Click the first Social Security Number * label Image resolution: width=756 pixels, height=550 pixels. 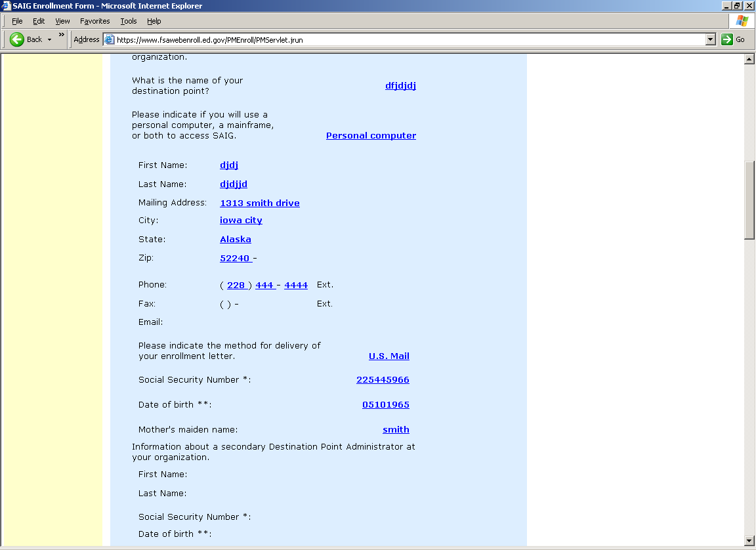(x=195, y=380)
